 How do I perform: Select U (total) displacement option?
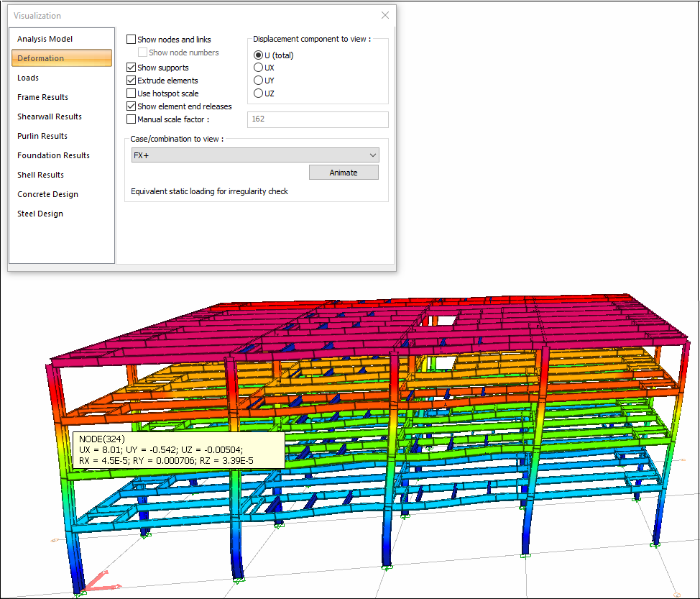(258, 55)
